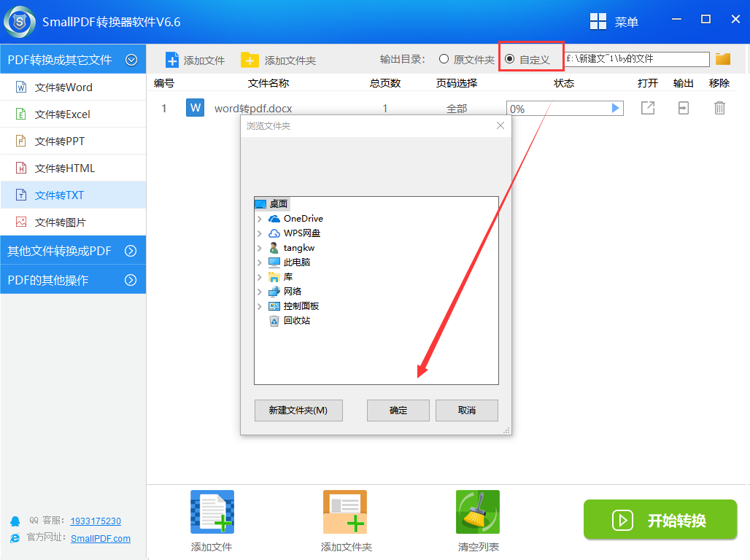Click the 输出 folder icon for row 1
The height and width of the screenshot is (560, 750).
[684, 108]
